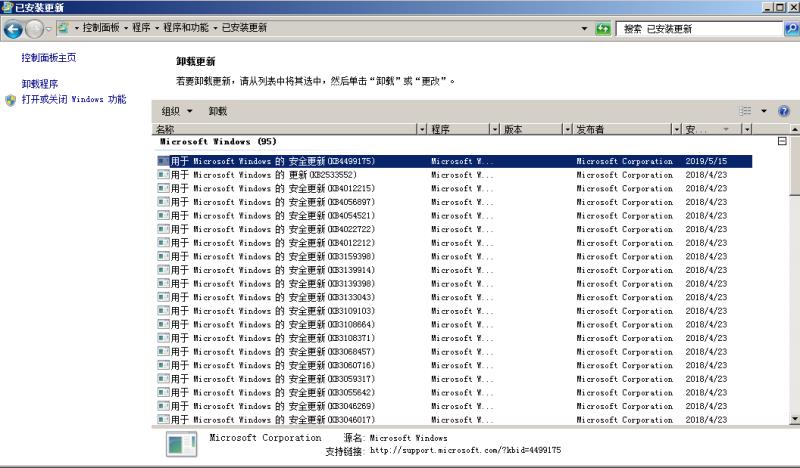Open help via the blue question mark icon
The image size is (800, 468).
[784, 111]
